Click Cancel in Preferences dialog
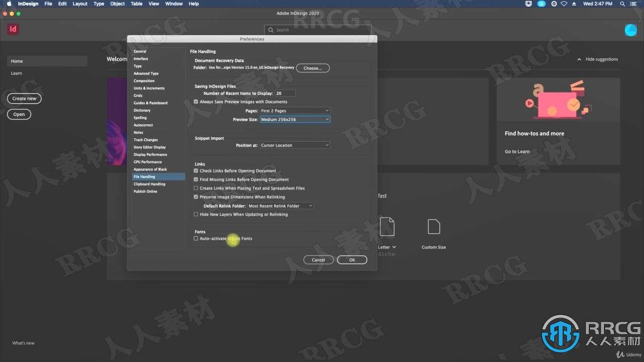The width and height of the screenshot is (644, 362). [x=318, y=260]
